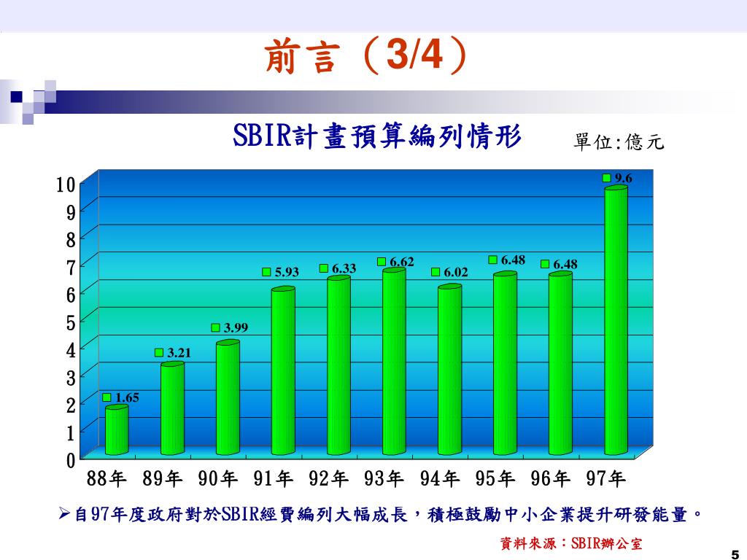Click the 9.6 data label
The image size is (747, 560).
pos(623,178)
